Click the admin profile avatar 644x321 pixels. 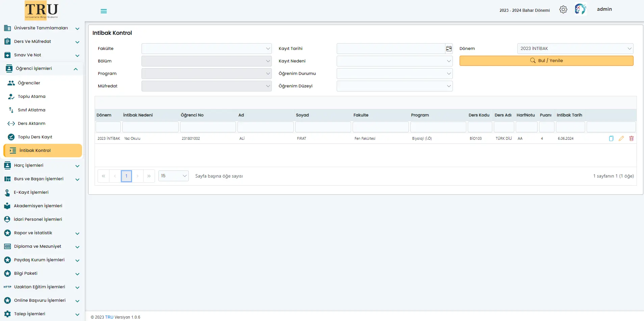[580, 9]
